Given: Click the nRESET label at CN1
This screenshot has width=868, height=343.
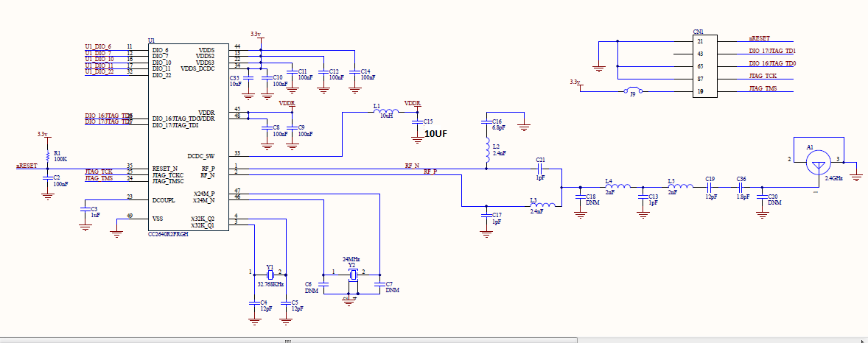Looking at the screenshot, I should [760, 38].
